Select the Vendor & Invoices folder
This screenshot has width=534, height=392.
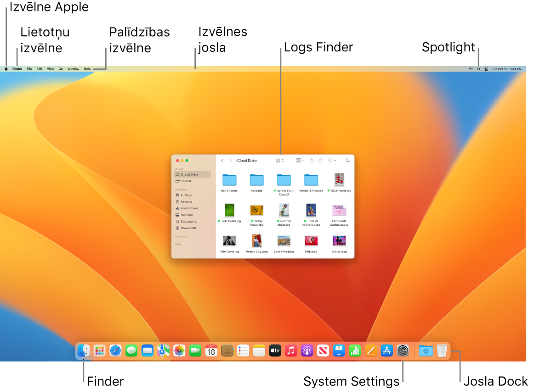(311, 179)
